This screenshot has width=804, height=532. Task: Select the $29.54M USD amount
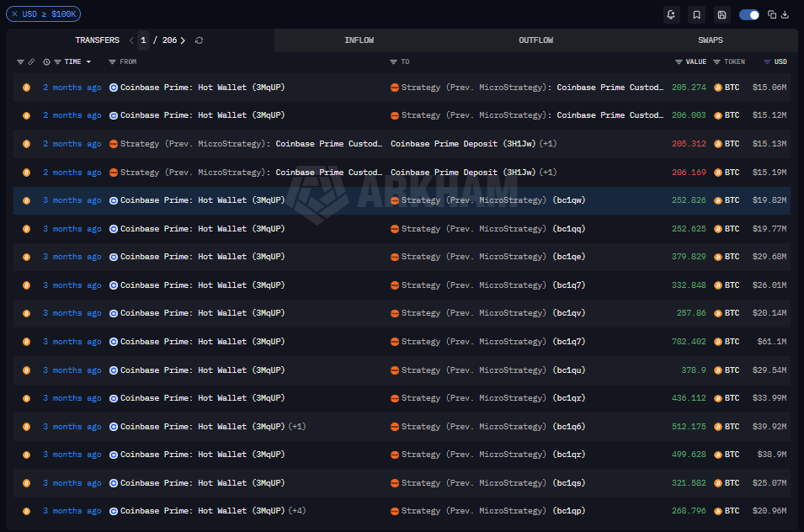pyautogui.click(x=769, y=370)
